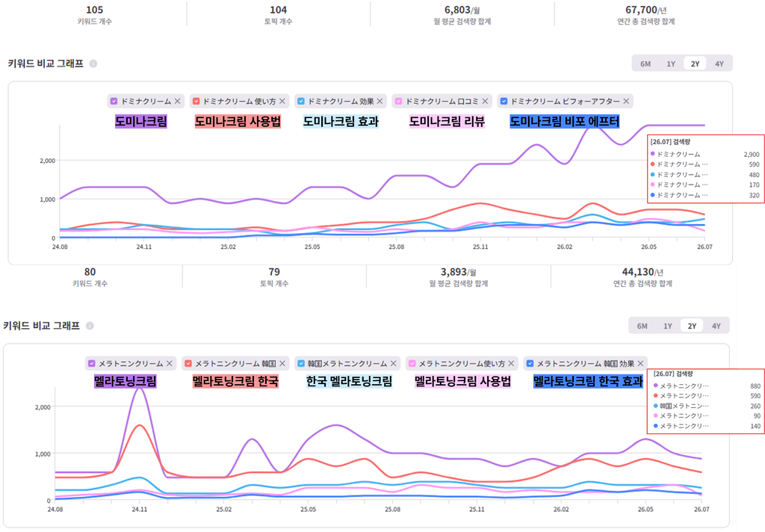Select 1Y range on top graph
This screenshot has height=532, width=765.
[671, 64]
